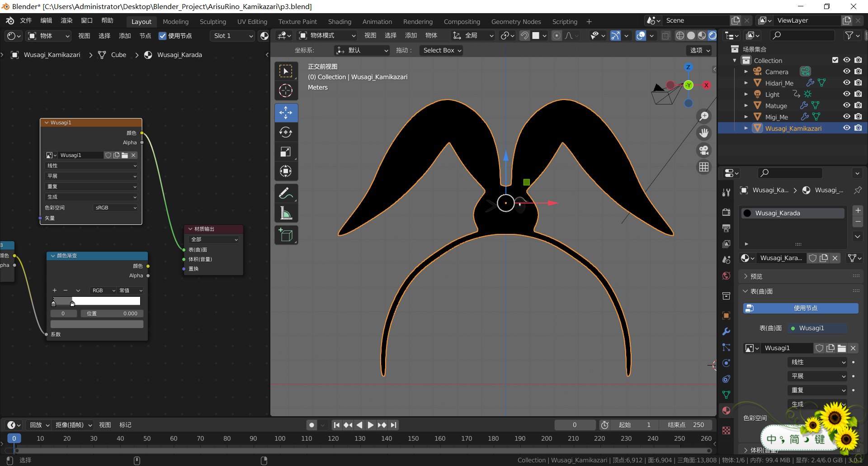Select the Annotate pencil tool

pos(286,193)
